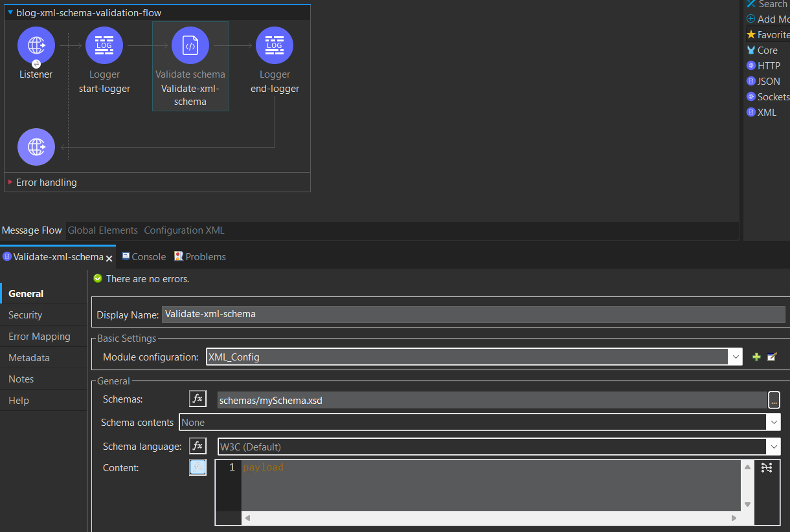Click the end-logger Logger component
790x532 pixels.
[275, 45]
